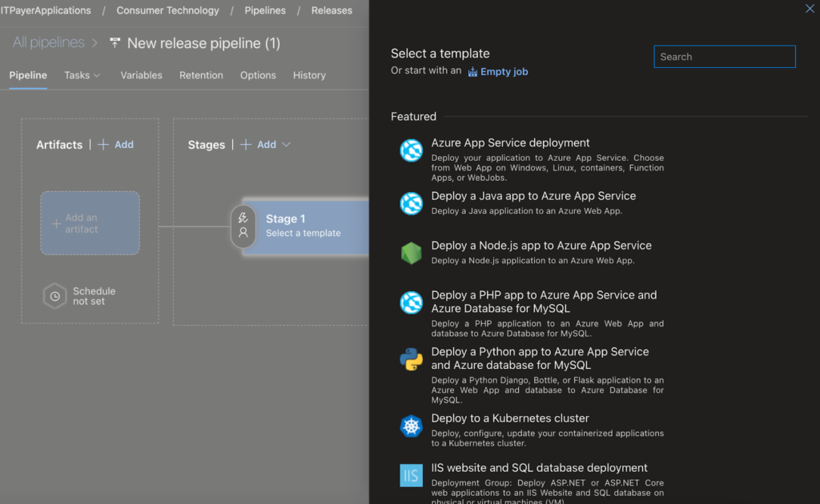Go to ITPayerApplications breadcrumb
The width and height of the screenshot is (820, 504).
coord(46,10)
